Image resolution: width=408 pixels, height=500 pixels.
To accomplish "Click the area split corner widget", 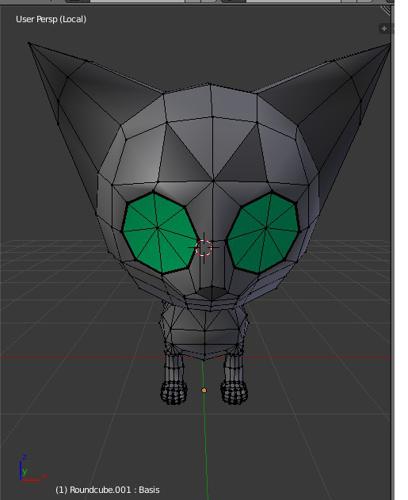I will coord(386,10).
